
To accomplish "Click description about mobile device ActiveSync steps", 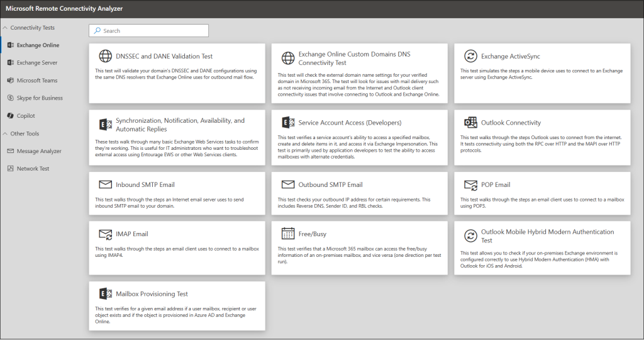I will tap(541, 74).
